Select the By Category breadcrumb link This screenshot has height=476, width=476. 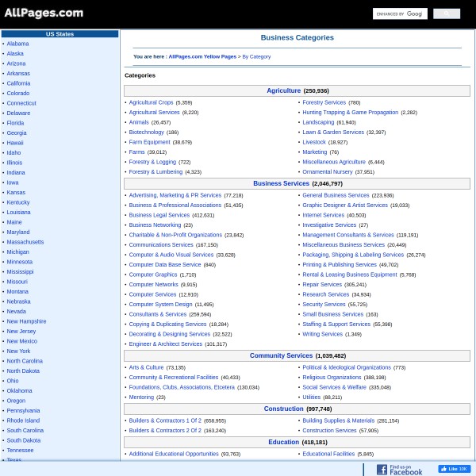click(x=256, y=56)
